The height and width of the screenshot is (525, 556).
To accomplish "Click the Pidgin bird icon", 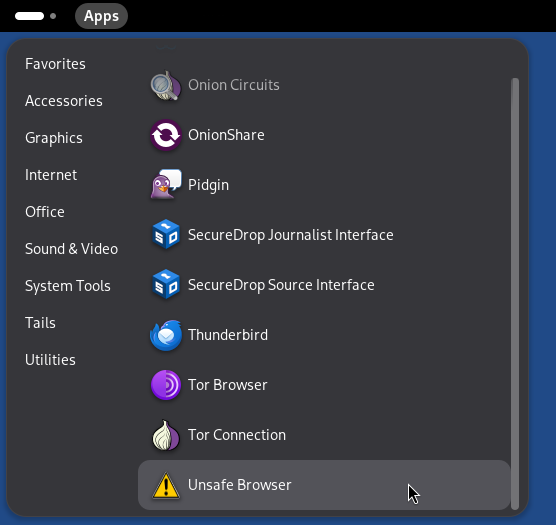I will [166, 185].
